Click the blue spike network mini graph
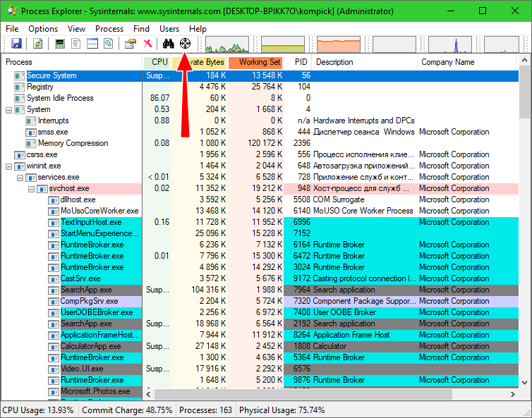532x418 pixels. [x=450, y=44]
